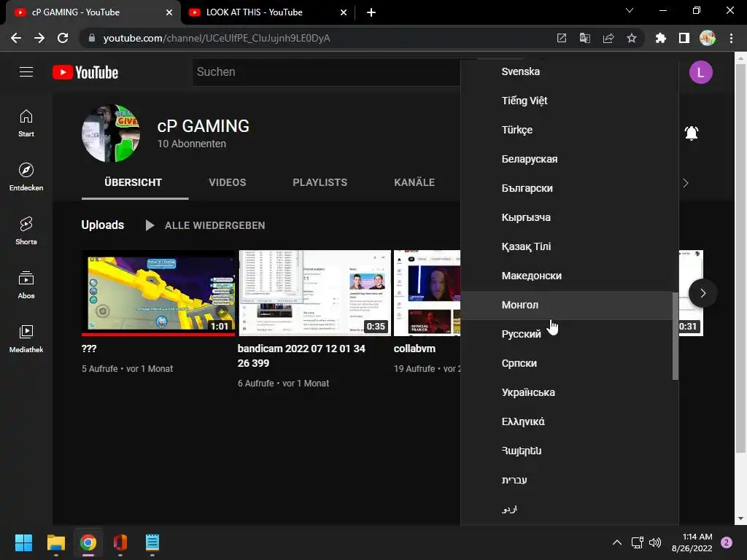Toggle the Chrome side panel icon
747x560 pixels.
684,38
